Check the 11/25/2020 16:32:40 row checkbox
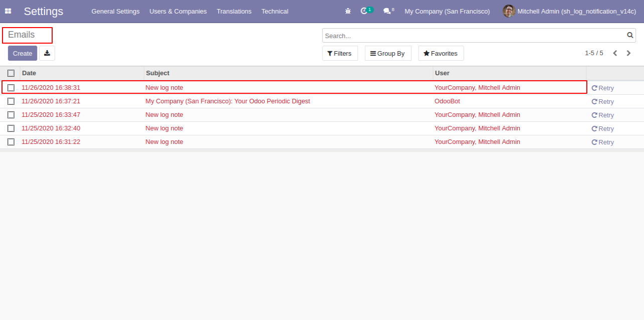The width and height of the screenshot is (644, 320). click(x=11, y=128)
